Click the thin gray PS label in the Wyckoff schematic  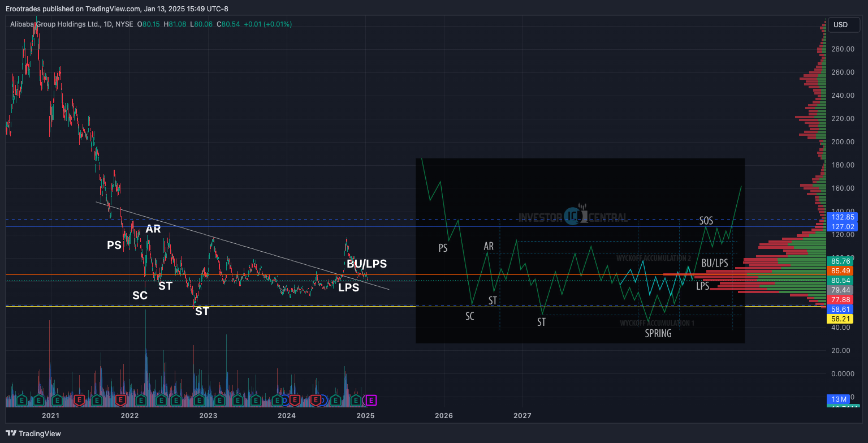(x=443, y=247)
